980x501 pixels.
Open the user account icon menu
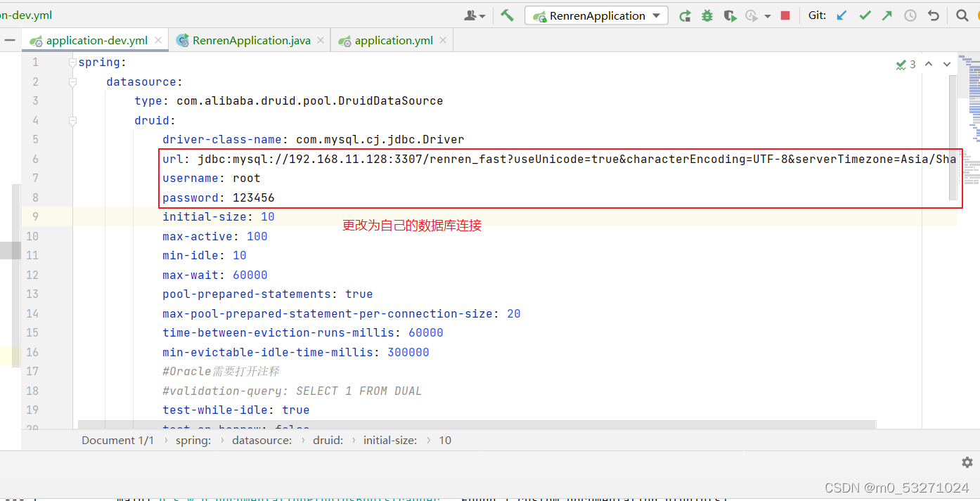(475, 15)
